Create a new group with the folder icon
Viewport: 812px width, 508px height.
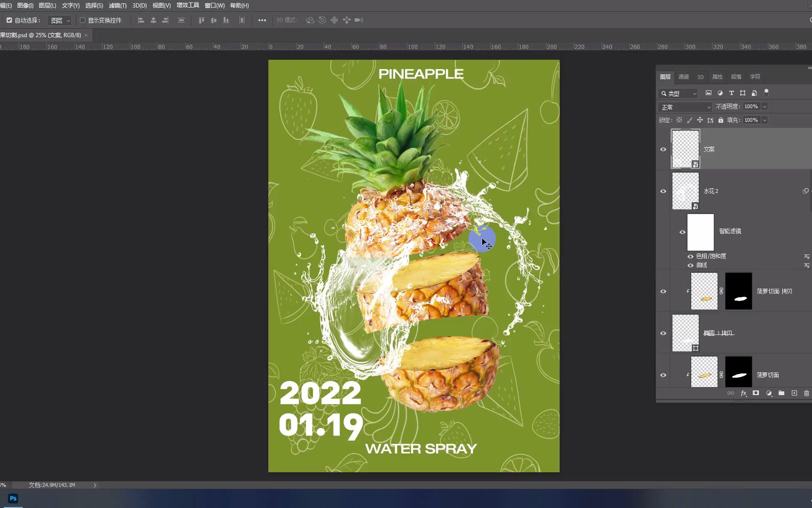pos(781,393)
